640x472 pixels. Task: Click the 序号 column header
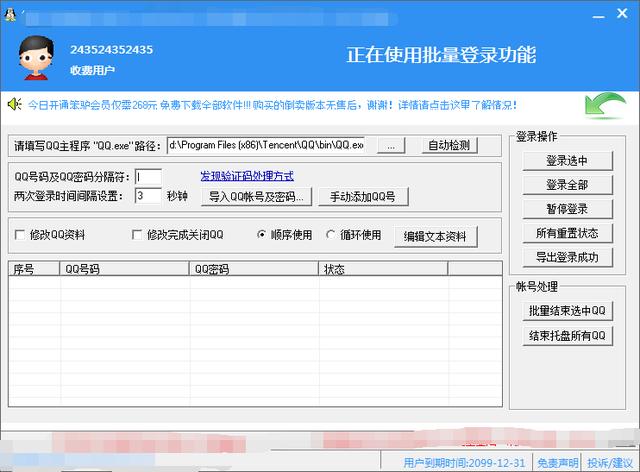pyautogui.click(x=34, y=269)
